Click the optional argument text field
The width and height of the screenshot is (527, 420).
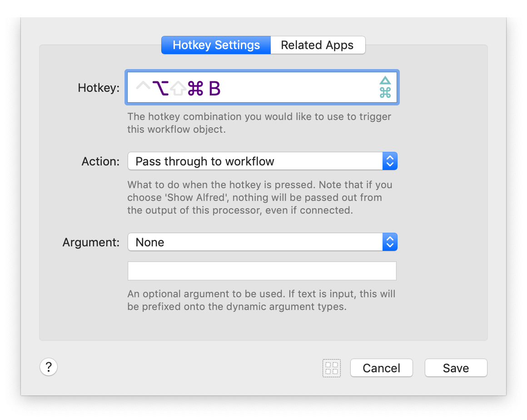pyautogui.click(x=262, y=270)
